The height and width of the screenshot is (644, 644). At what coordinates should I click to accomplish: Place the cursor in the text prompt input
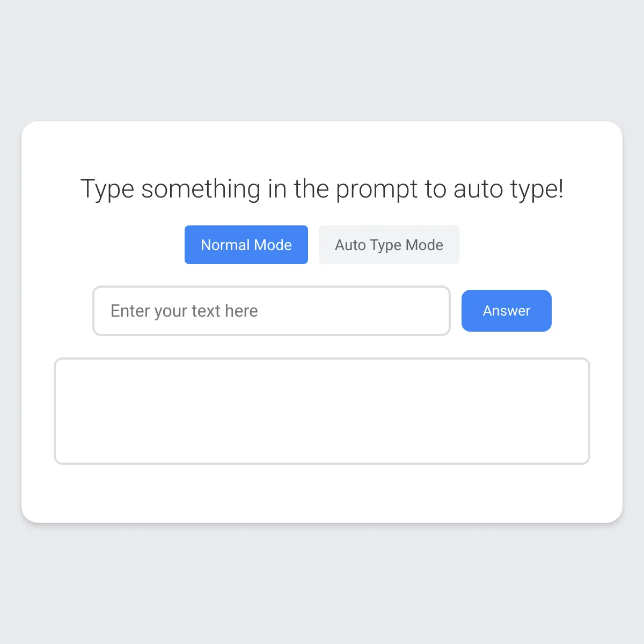272,311
